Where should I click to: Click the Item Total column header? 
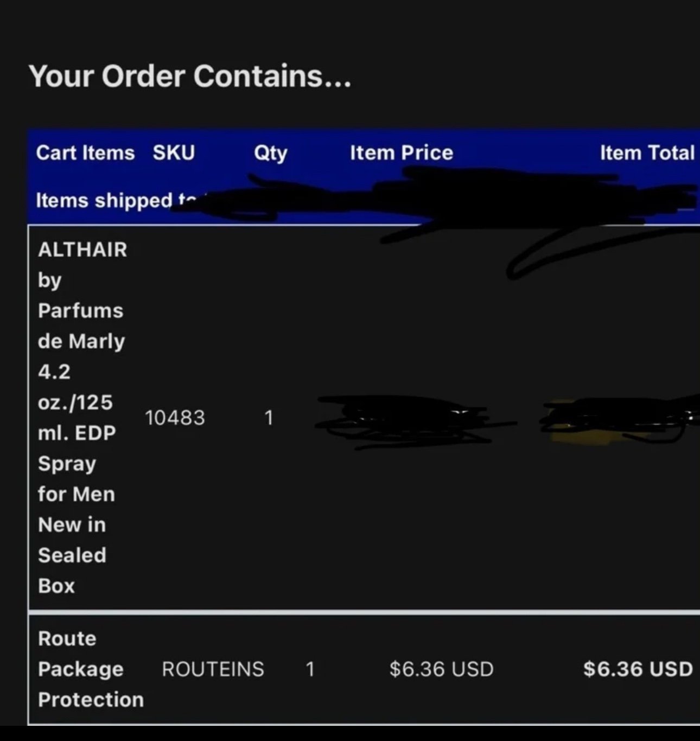[x=647, y=153]
